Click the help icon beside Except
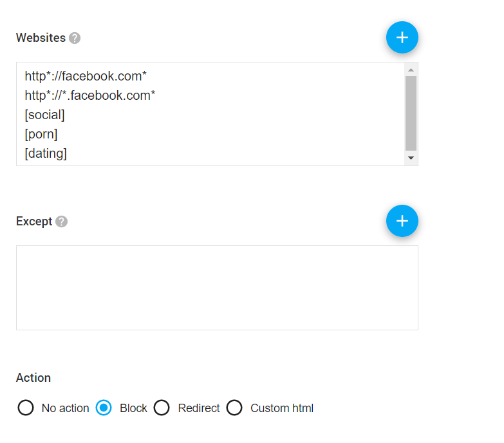The image size is (504, 443). pyautogui.click(x=61, y=221)
